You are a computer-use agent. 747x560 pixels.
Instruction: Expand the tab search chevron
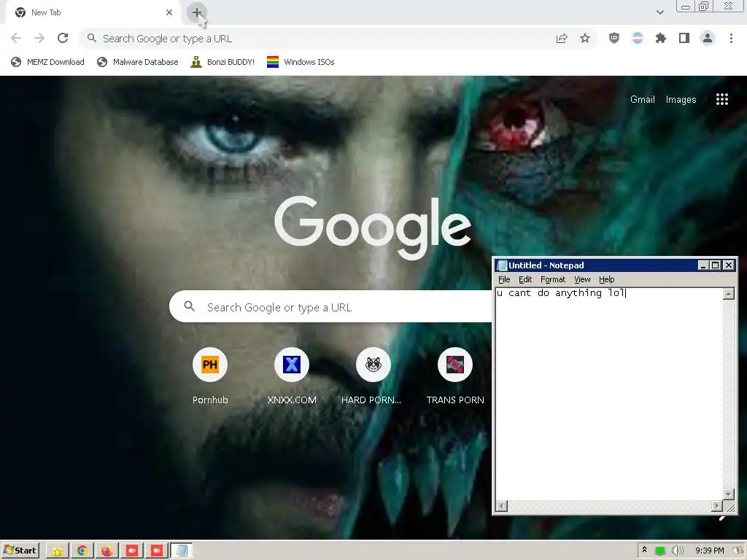click(x=659, y=12)
